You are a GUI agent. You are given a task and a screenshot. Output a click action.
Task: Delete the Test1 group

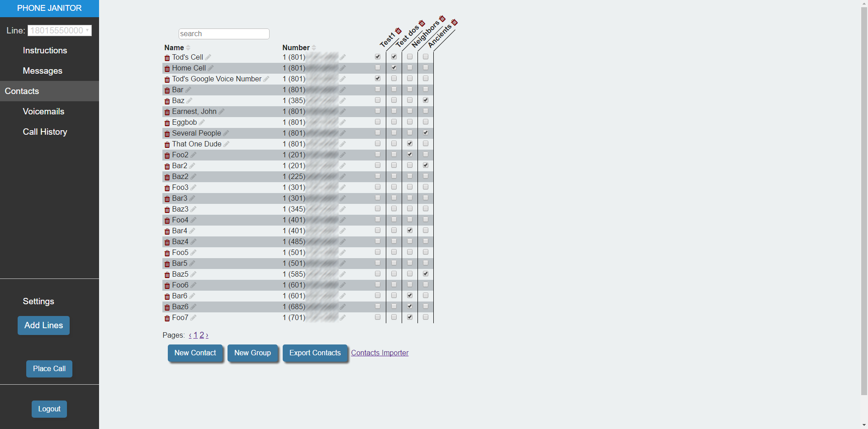point(398,31)
